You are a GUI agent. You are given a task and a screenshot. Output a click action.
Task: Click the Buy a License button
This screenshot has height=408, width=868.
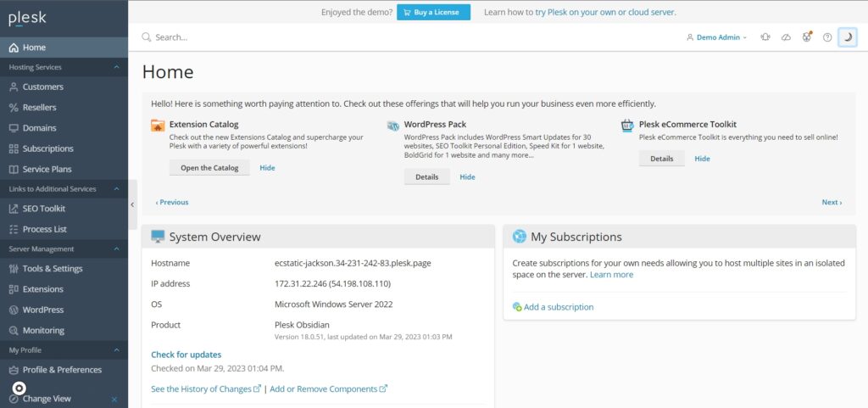point(433,12)
